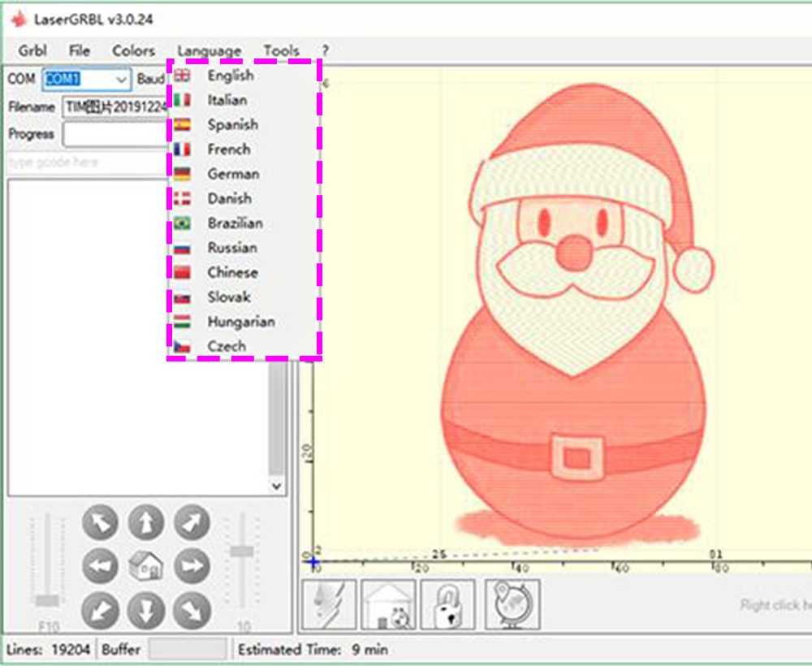Click the gcode command input field
This screenshot has height=666, width=812.
(x=87, y=162)
